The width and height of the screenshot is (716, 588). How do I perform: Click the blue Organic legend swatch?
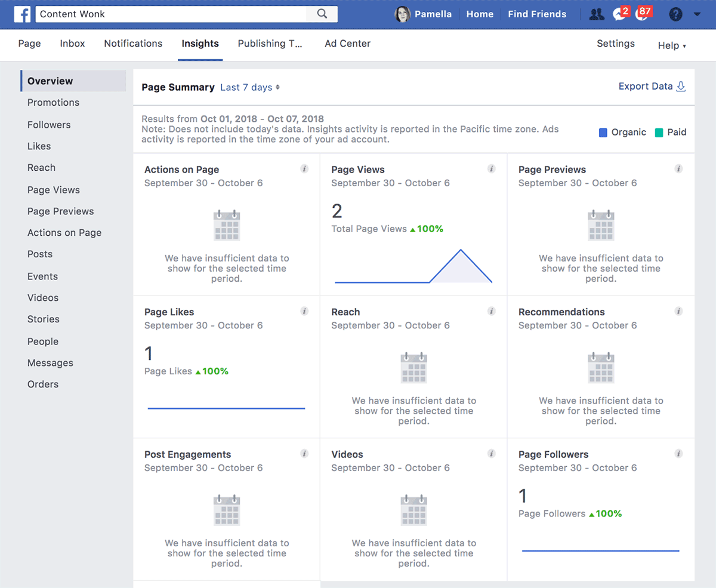pyautogui.click(x=603, y=133)
